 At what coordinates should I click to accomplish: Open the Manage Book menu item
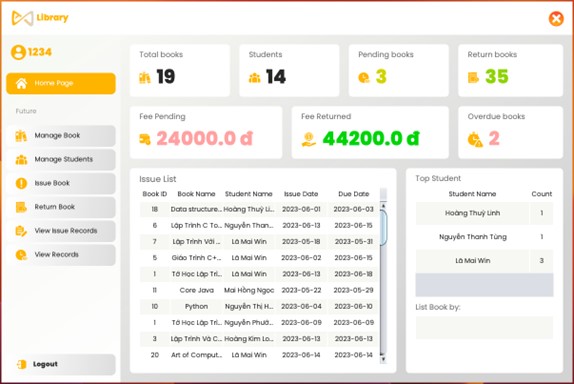coord(61,136)
